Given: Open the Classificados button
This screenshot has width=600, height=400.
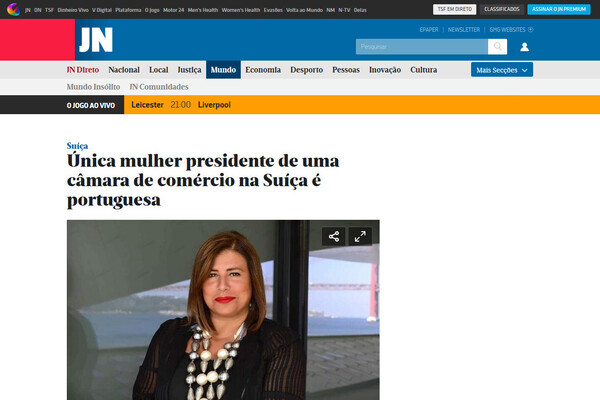Looking at the screenshot, I should tap(502, 9).
